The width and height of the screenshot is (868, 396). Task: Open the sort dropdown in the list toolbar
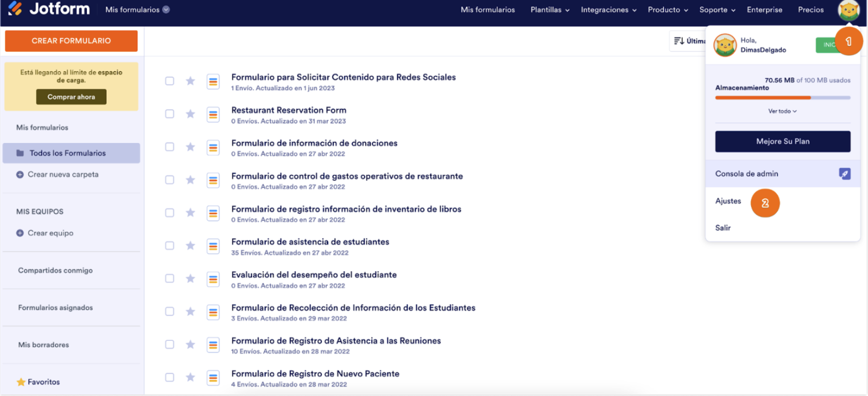tap(689, 41)
